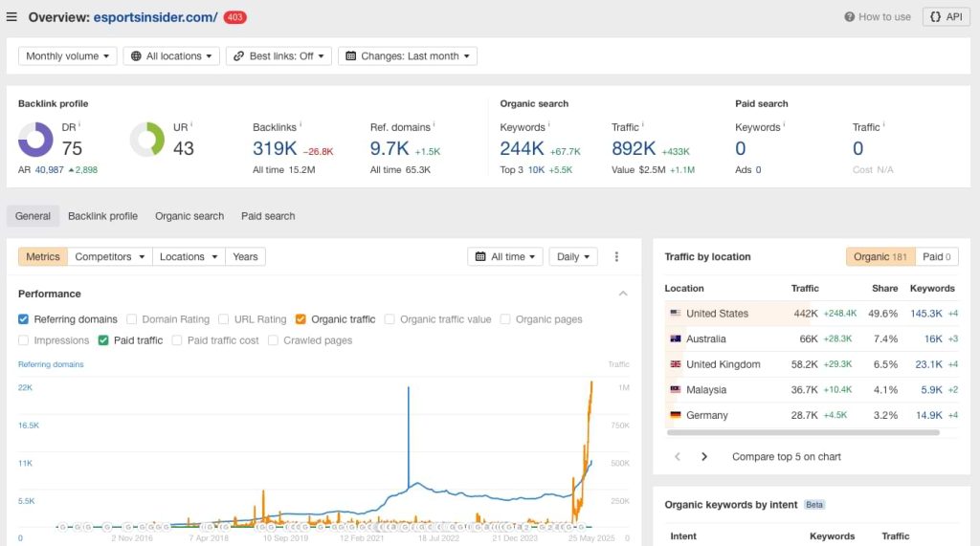Switch to the Paid search tab

[268, 216]
